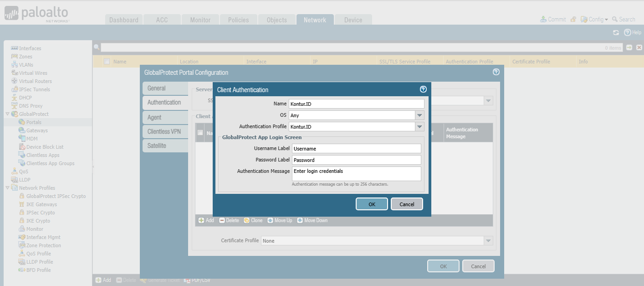
Task: Open the Certificate Profile dropdown
Action: pyautogui.click(x=488, y=240)
